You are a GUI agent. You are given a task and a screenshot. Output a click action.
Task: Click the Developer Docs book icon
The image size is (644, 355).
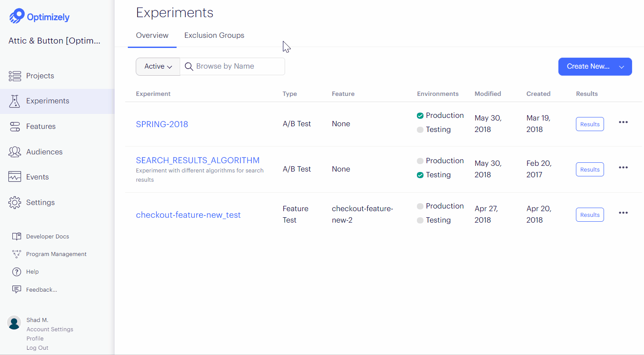[17, 237]
